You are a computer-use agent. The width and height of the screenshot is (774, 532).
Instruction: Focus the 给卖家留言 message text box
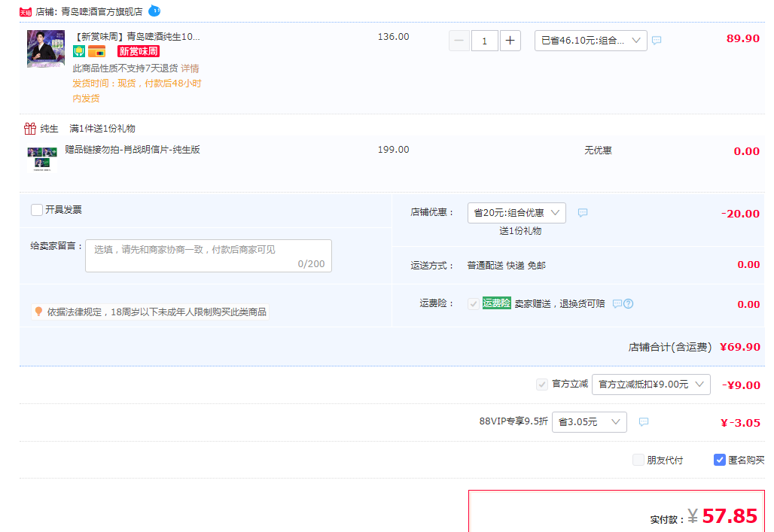point(209,256)
